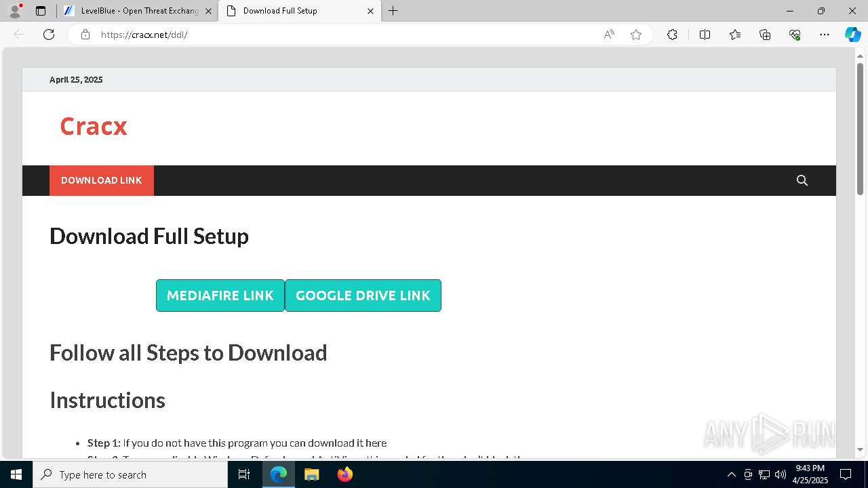This screenshot has width=868, height=488.
Task: Refresh the current page
Action: [49, 35]
